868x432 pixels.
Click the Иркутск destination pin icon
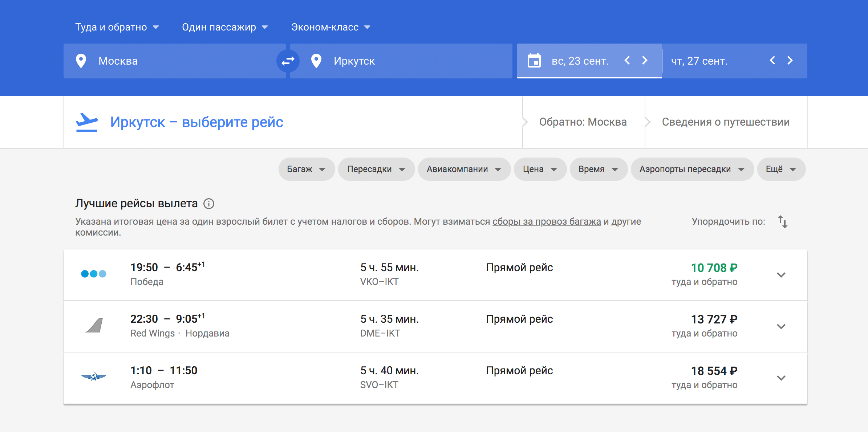click(316, 61)
